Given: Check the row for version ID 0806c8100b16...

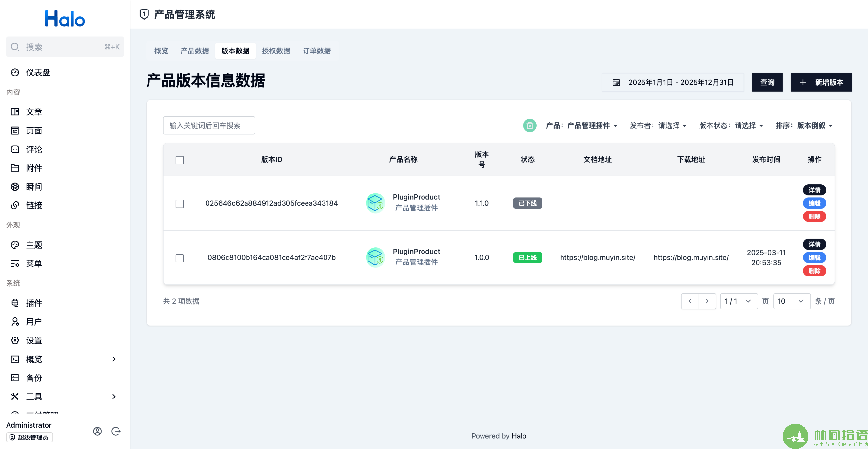Looking at the screenshot, I should point(180,258).
